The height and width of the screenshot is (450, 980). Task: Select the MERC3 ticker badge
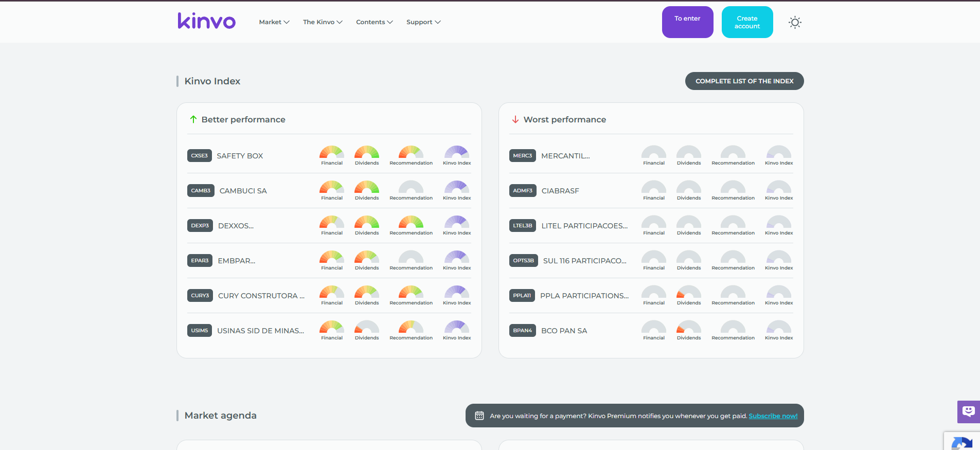pyautogui.click(x=523, y=156)
